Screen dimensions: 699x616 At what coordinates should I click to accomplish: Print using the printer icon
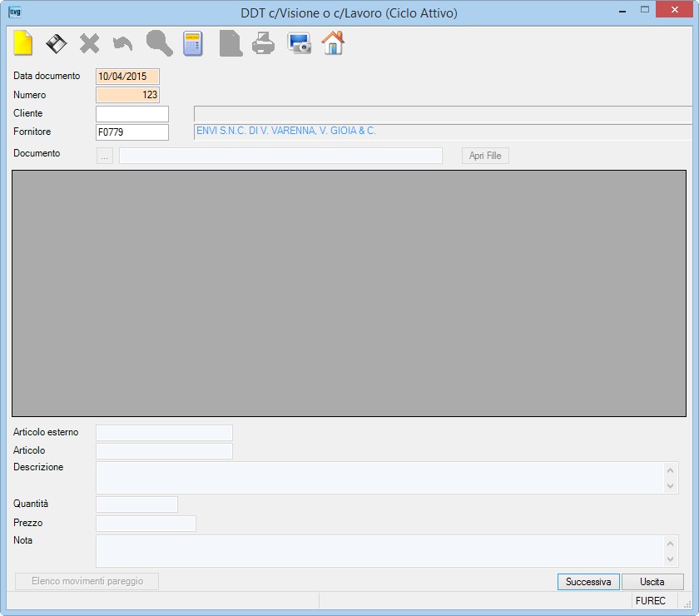click(x=263, y=43)
